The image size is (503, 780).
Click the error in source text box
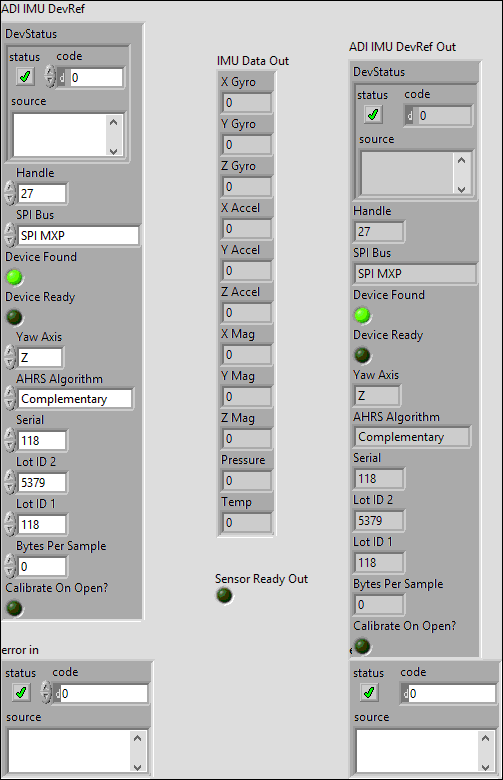click(69, 751)
